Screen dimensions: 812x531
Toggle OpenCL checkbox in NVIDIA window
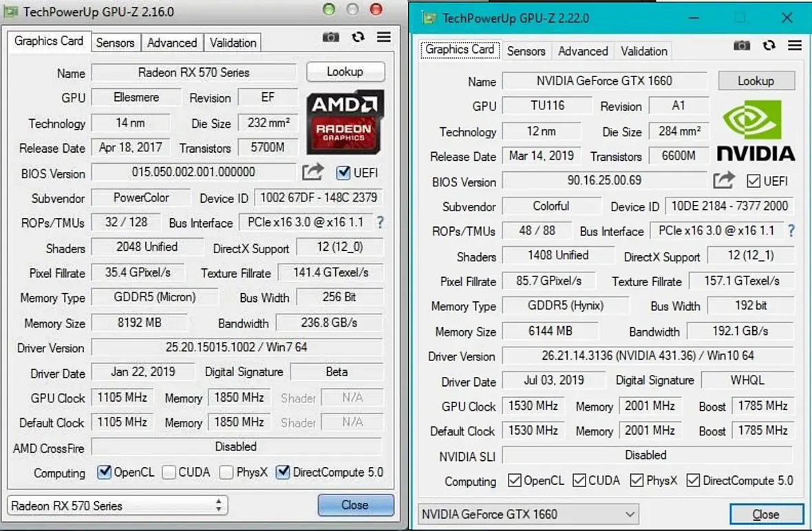tap(515, 480)
